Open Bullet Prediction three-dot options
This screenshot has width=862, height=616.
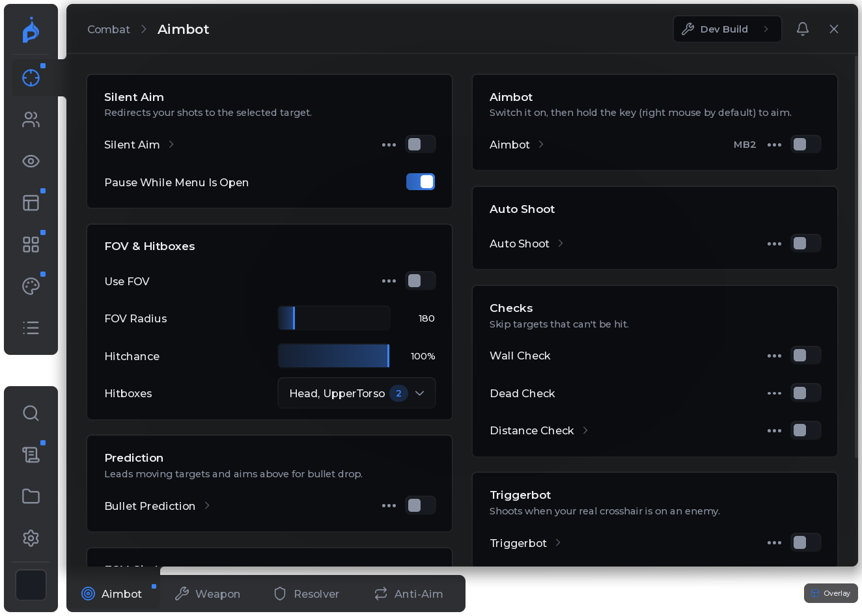tap(389, 505)
